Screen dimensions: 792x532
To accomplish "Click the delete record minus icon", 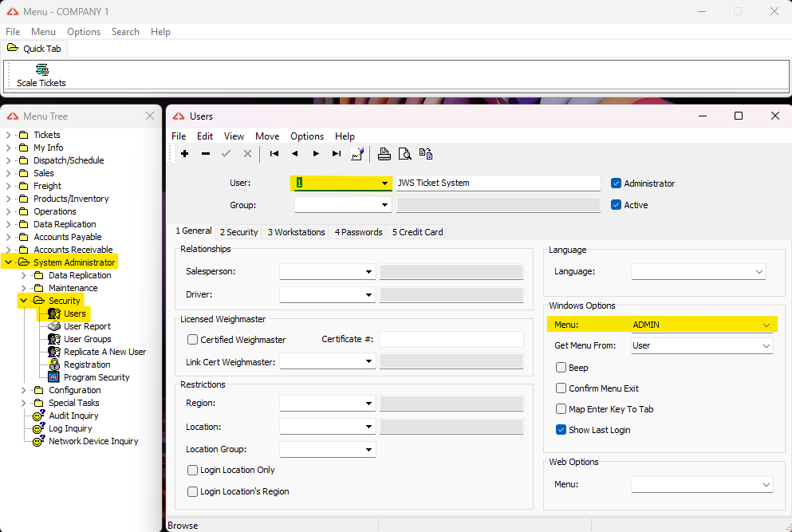I will pos(206,154).
